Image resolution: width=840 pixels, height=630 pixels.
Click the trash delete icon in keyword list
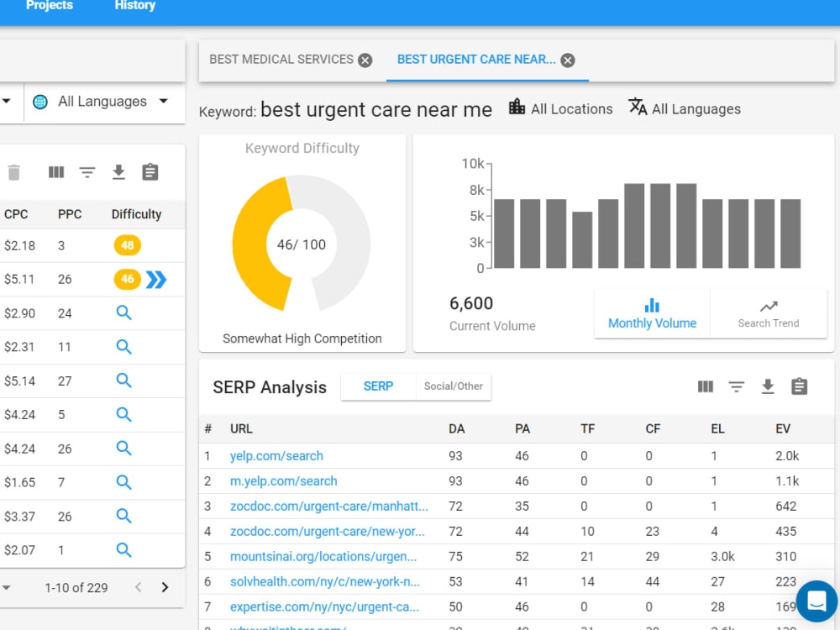pyautogui.click(x=14, y=172)
